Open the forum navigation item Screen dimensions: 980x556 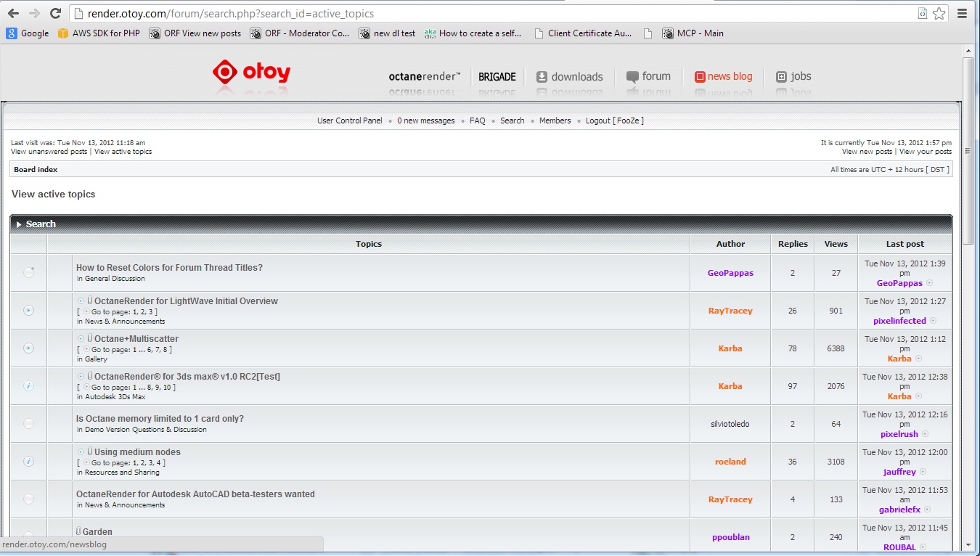648,76
